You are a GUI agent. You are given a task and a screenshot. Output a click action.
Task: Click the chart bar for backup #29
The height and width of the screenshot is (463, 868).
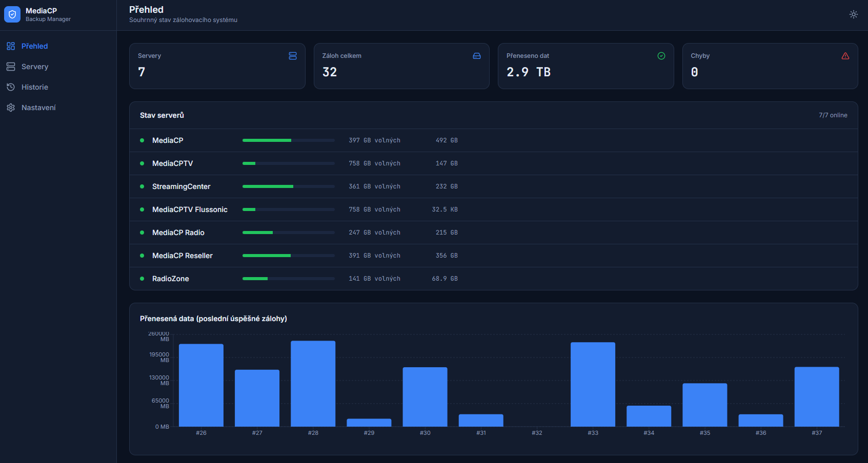[369, 423]
